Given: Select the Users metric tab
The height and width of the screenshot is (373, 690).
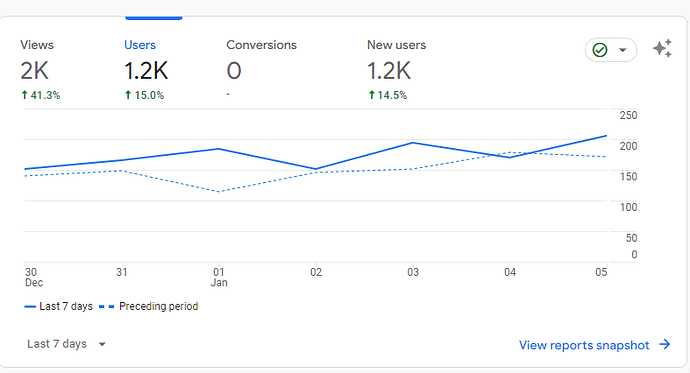Looking at the screenshot, I should point(146,69).
